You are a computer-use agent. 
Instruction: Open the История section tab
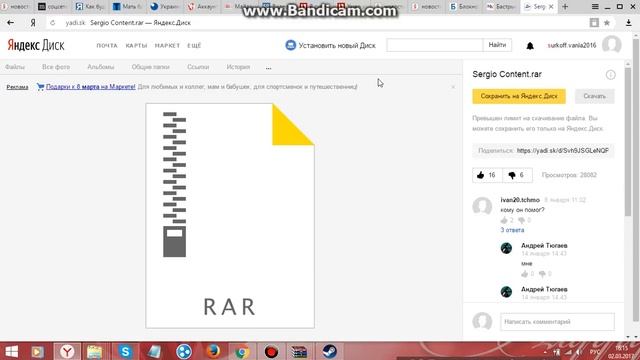[238, 67]
